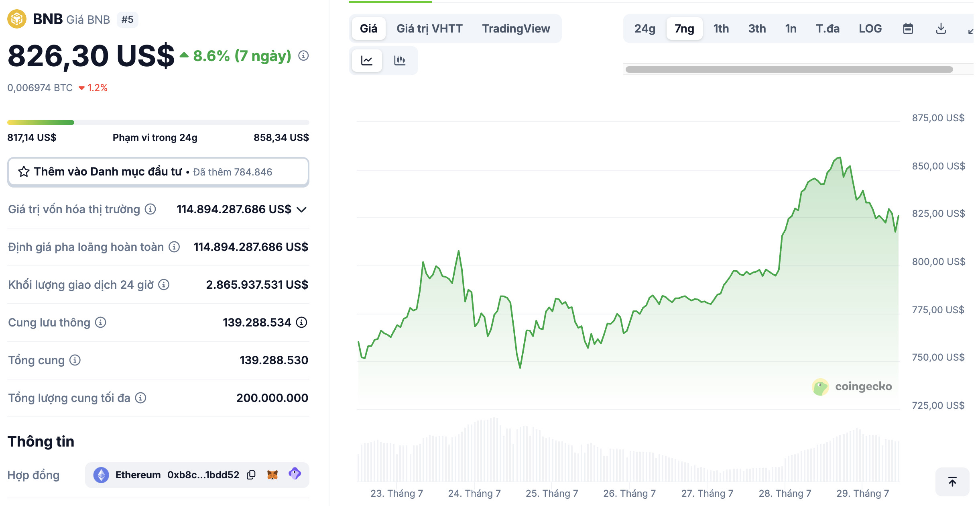980x506 pixels.
Task: Toggle LOG scale on chart
Action: tap(870, 29)
